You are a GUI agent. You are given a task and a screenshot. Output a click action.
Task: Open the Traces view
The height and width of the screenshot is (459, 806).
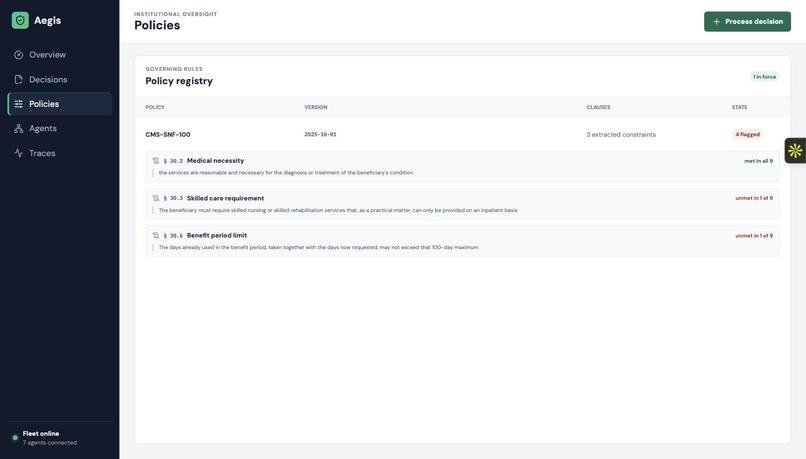[60, 153]
